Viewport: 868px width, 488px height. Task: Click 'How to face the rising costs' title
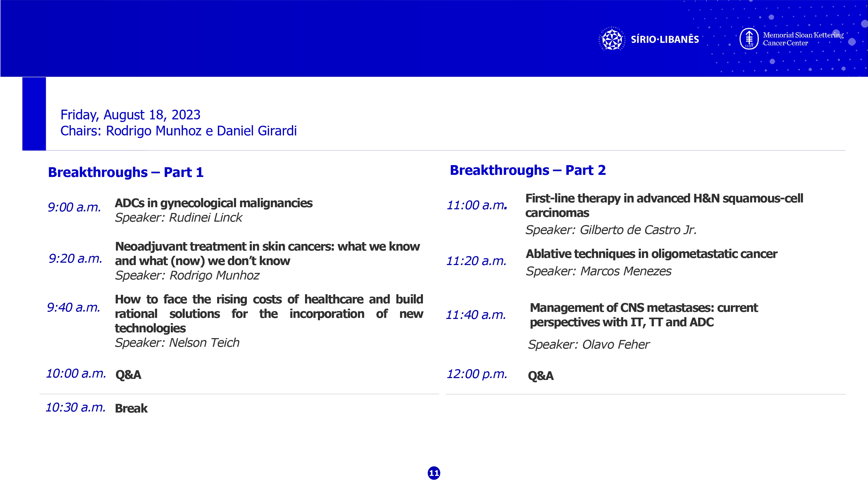(269, 313)
